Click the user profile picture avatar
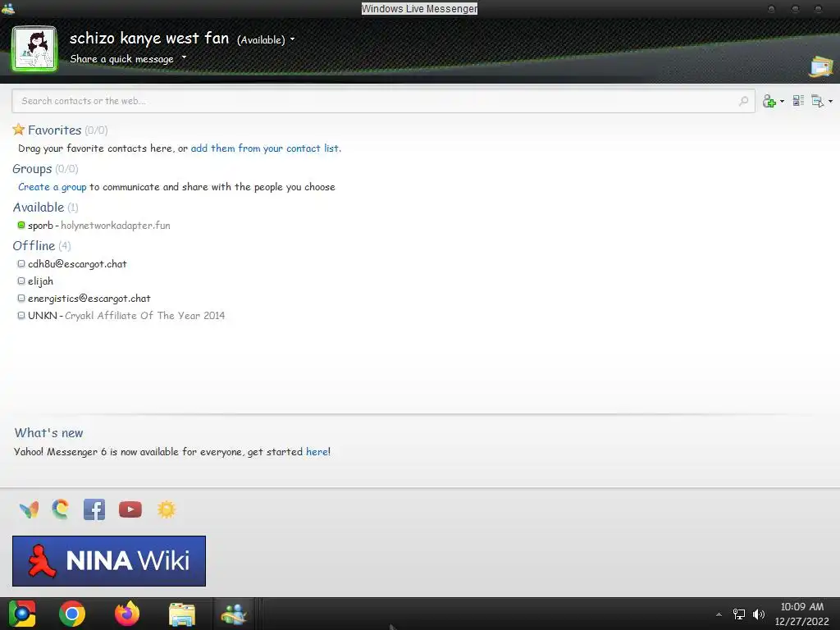The image size is (840, 630). (34, 48)
